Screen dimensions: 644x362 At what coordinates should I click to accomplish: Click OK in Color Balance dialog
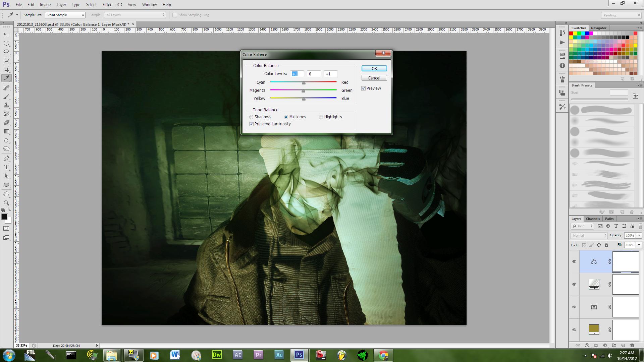coord(374,68)
